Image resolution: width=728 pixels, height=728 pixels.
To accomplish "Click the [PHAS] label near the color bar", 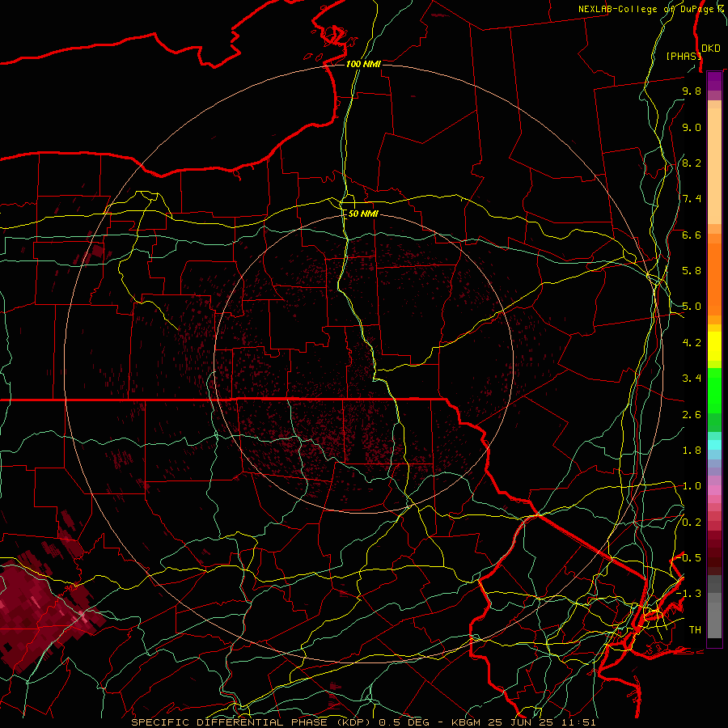I will click(x=684, y=56).
